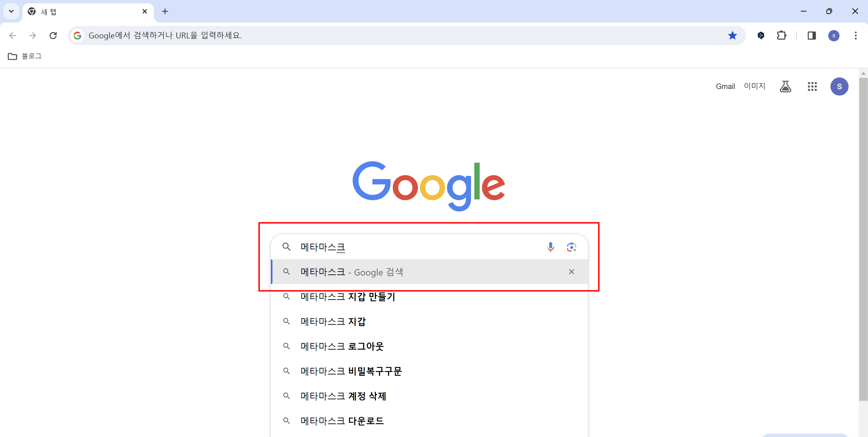The height and width of the screenshot is (437, 868).
Task: Click the profile avatar S
Action: (x=839, y=87)
